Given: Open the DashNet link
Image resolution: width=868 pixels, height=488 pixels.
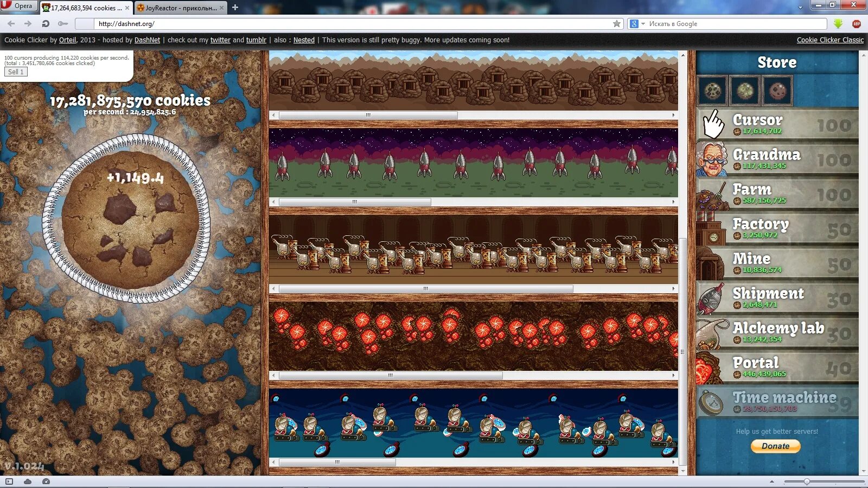Looking at the screenshot, I should [147, 40].
